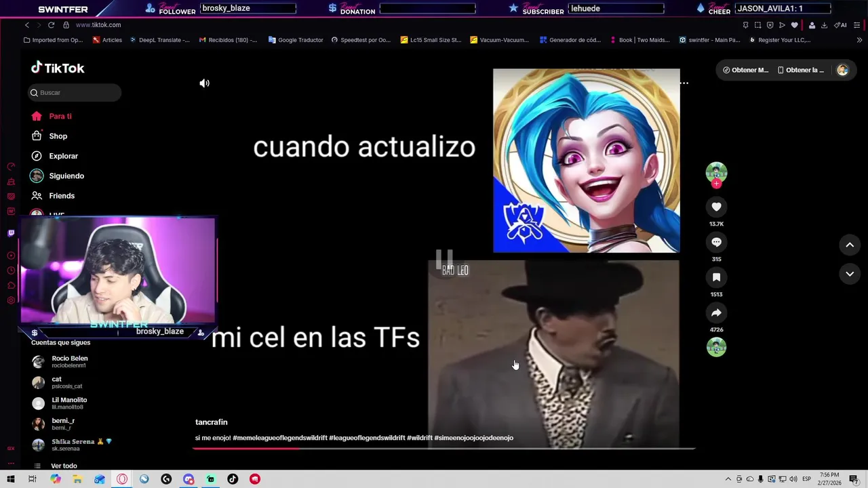
Task: Open the TikTok Shop section
Action: tap(50, 136)
